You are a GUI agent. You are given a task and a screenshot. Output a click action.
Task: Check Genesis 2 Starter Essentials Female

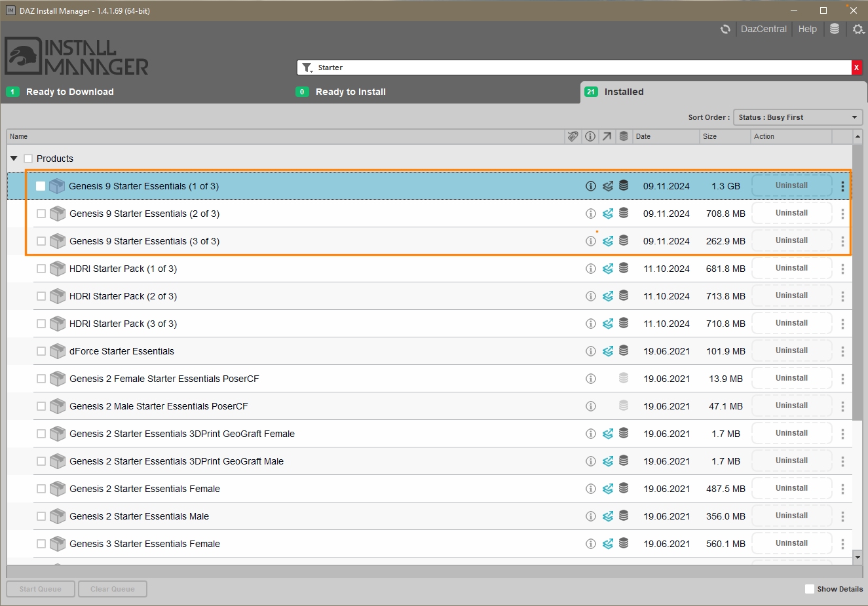point(41,489)
